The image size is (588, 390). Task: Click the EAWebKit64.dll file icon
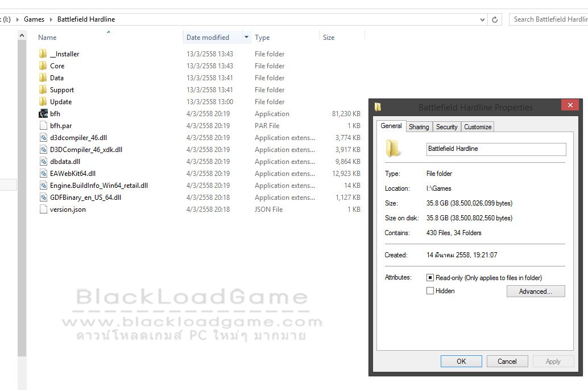[43, 174]
